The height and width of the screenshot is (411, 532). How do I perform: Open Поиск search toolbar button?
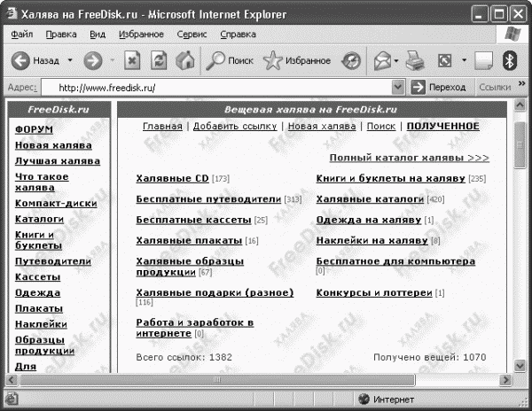(x=230, y=61)
